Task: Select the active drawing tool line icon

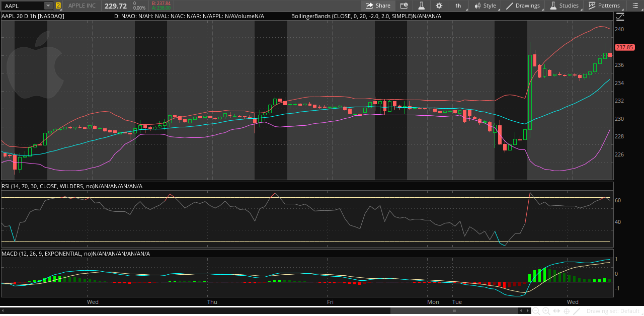Action: [577, 311]
